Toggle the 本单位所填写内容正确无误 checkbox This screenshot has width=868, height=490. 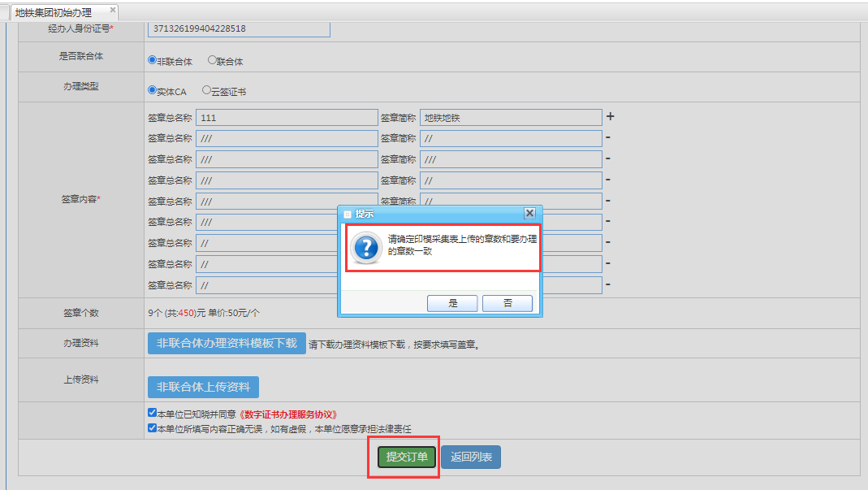[x=152, y=427]
